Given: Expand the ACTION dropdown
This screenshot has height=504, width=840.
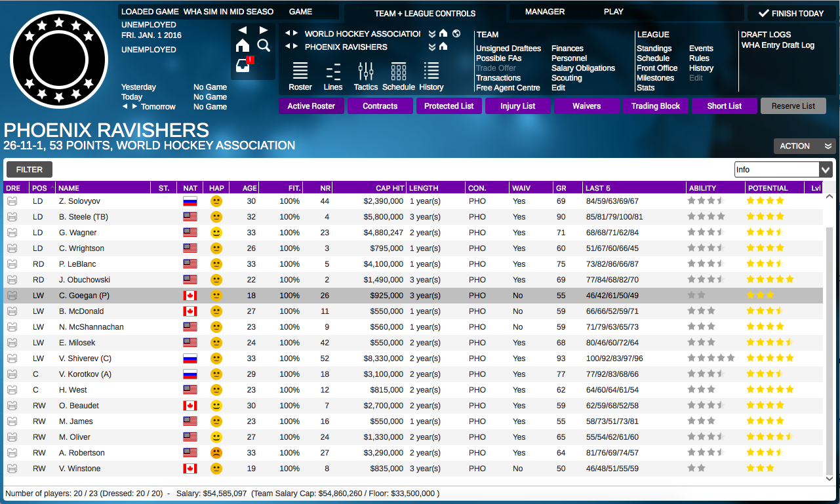Looking at the screenshot, I should pos(805,146).
